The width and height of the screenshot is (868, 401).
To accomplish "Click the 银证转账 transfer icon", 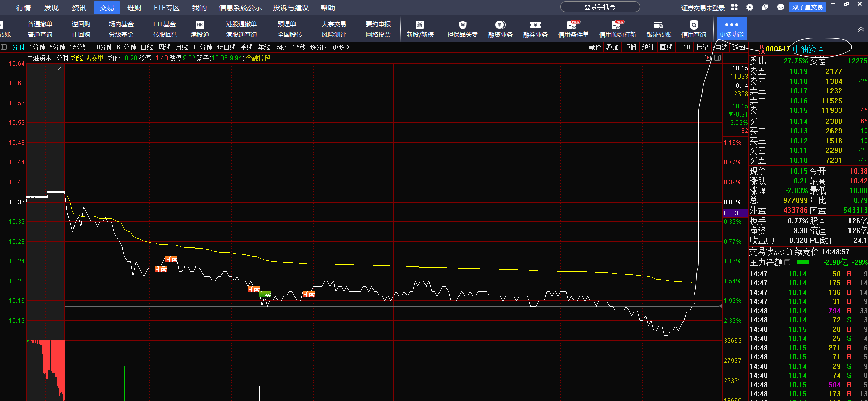I will 658,25.
